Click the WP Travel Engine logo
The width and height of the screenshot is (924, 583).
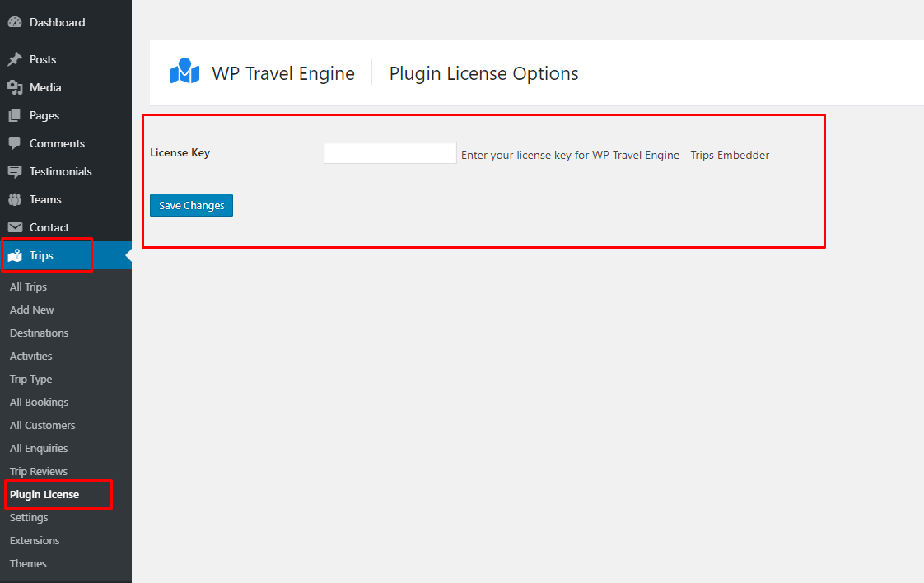185,72
